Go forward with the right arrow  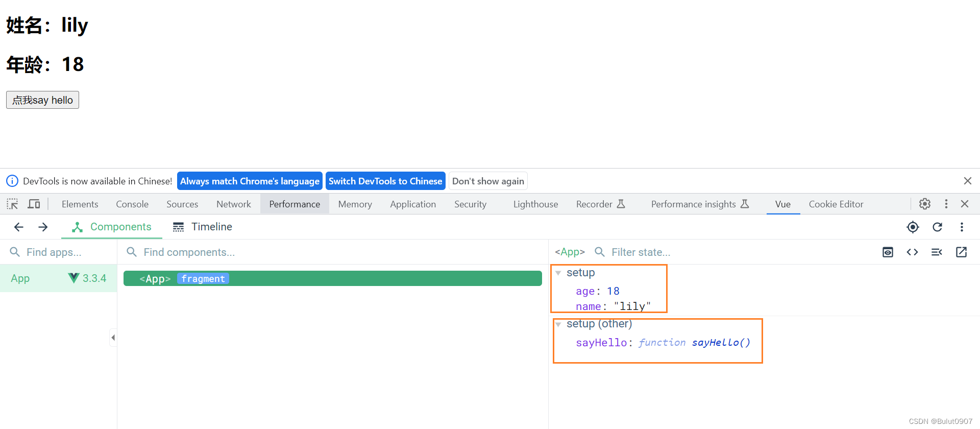(43, 227)
